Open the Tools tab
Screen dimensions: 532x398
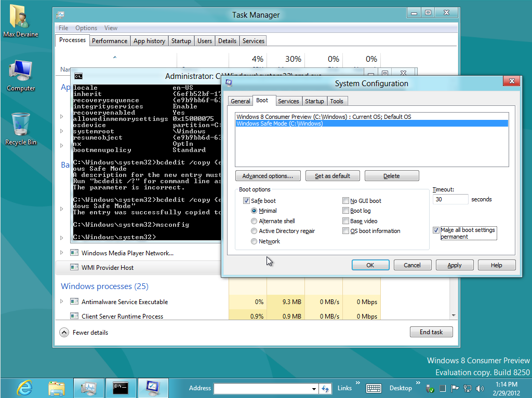pyautogui.click(x=337, y=101)
